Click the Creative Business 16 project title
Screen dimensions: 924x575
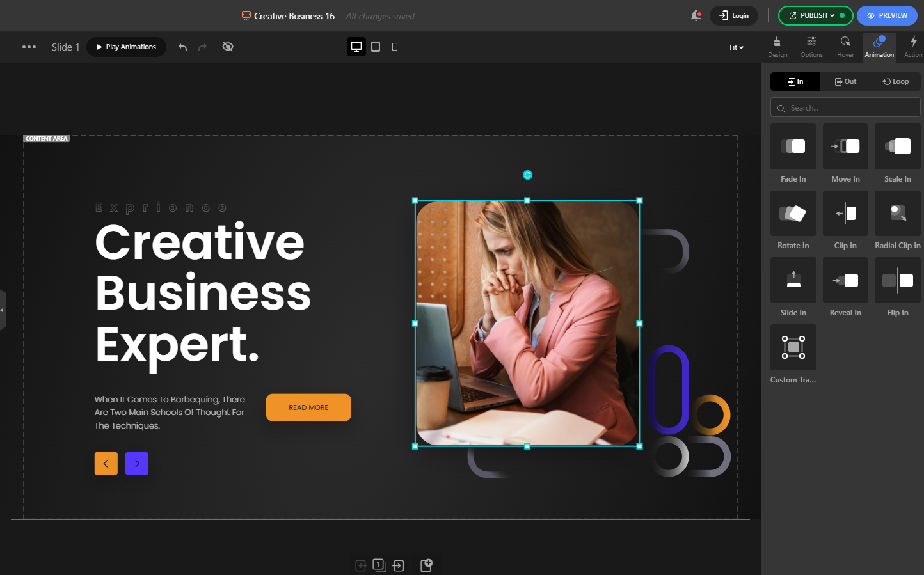(294, 16)
